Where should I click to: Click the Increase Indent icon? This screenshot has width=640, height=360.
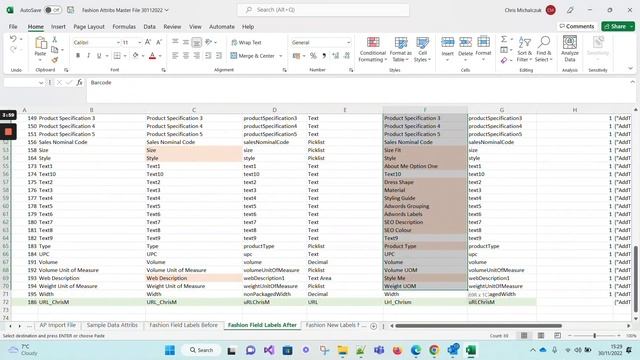218,56
